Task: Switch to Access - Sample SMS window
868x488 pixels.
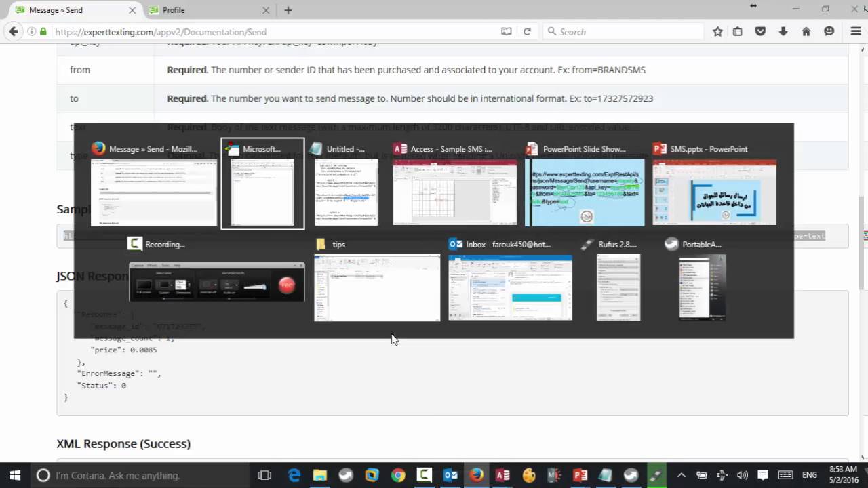Action: (x=454, y=183)
